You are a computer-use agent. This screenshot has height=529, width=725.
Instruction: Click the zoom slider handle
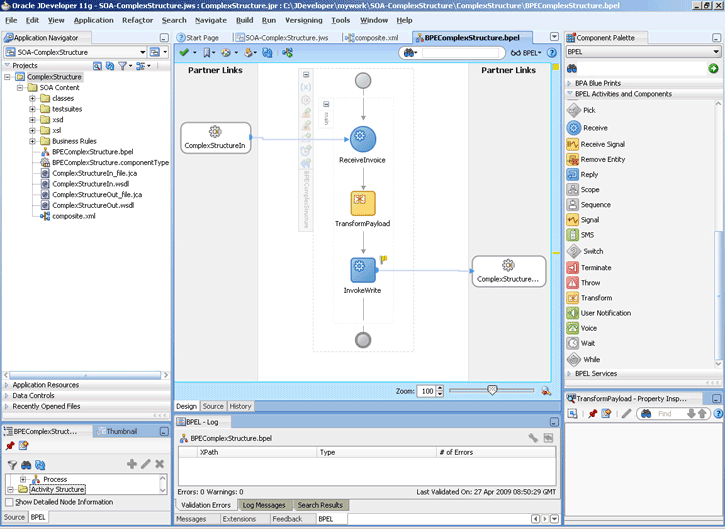(492, 390)
